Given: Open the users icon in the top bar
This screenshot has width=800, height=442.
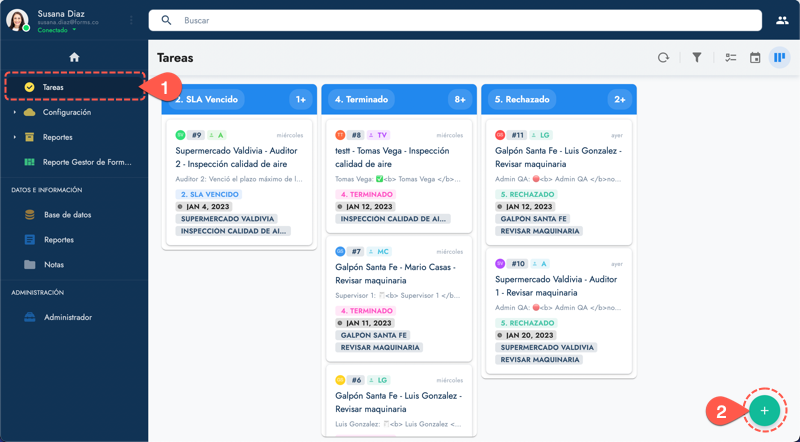Looking at the screenshot, I should [x=781, y=20].
